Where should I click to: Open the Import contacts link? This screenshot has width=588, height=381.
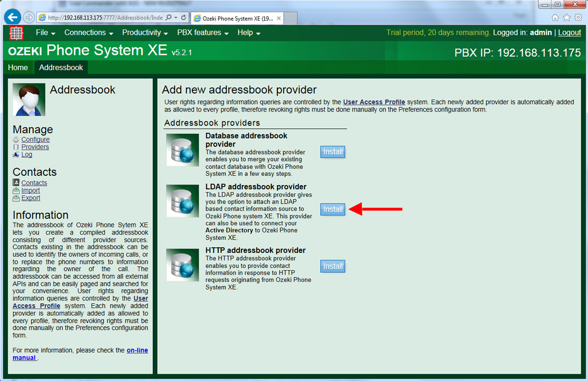coord(30,190)
